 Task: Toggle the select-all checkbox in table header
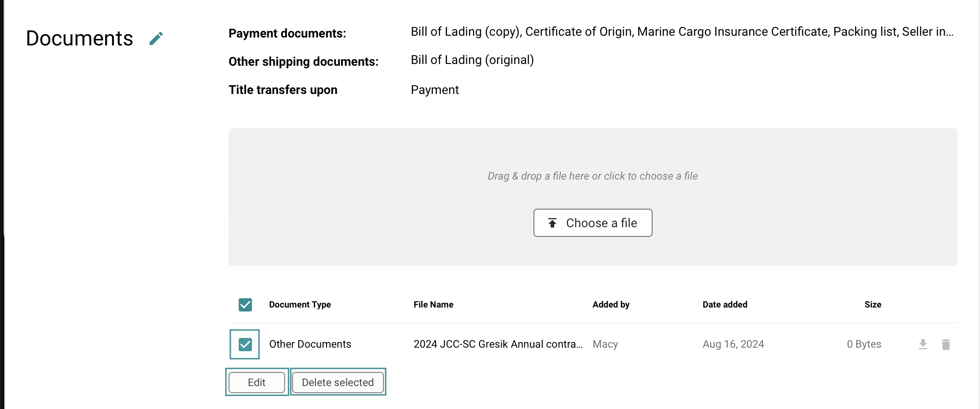pyautogui.click(x=245, y=305)
